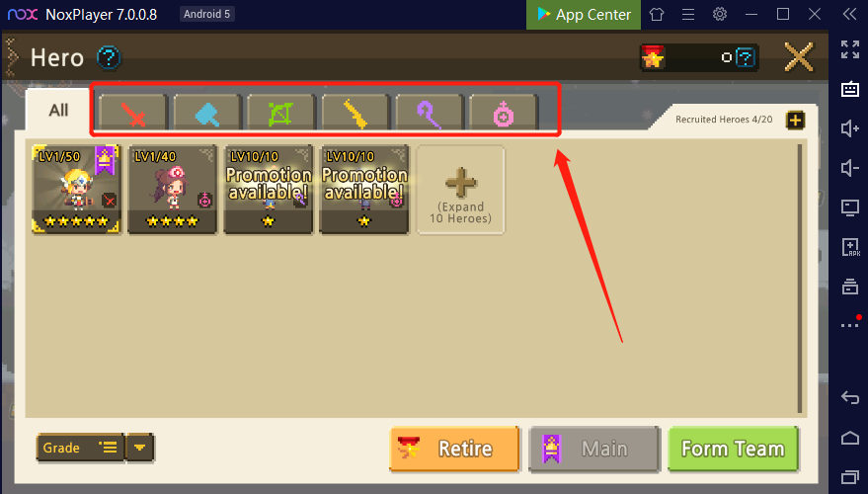Filter heroes by the red sword class tab
This screenshot has width=868, height=494.
click(133, 113)
